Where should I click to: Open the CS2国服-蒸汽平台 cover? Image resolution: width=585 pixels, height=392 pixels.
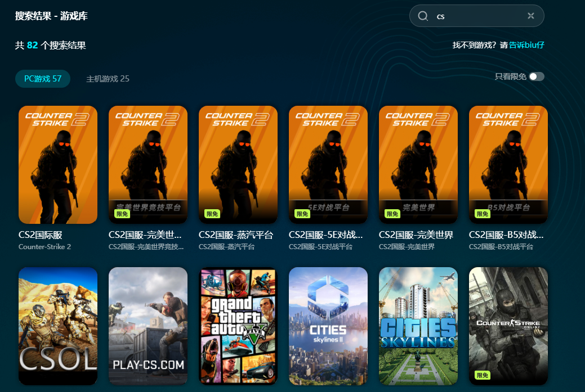pos(238,165)
